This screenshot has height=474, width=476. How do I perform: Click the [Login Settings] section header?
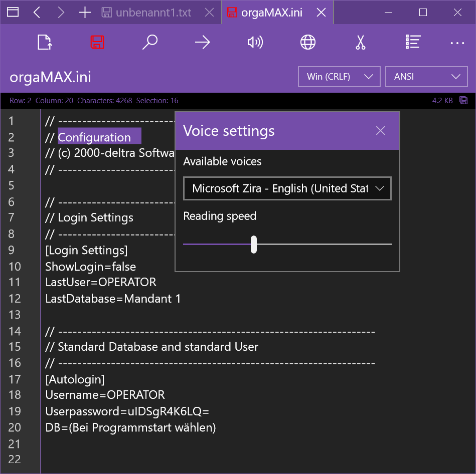[x=86, y=250]
